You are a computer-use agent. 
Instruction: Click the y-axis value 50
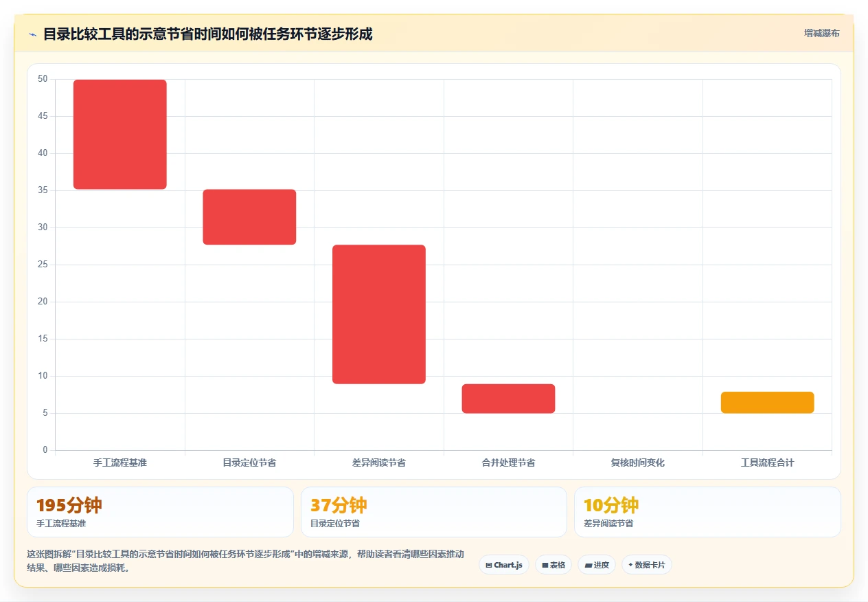click(43, 79)
